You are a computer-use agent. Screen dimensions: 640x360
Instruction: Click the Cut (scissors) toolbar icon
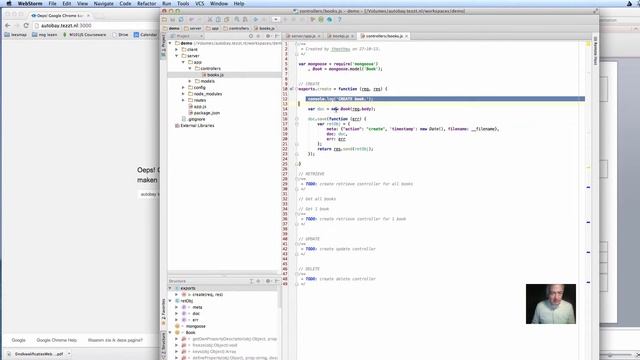pyautogui.click(x=210, y=20)
